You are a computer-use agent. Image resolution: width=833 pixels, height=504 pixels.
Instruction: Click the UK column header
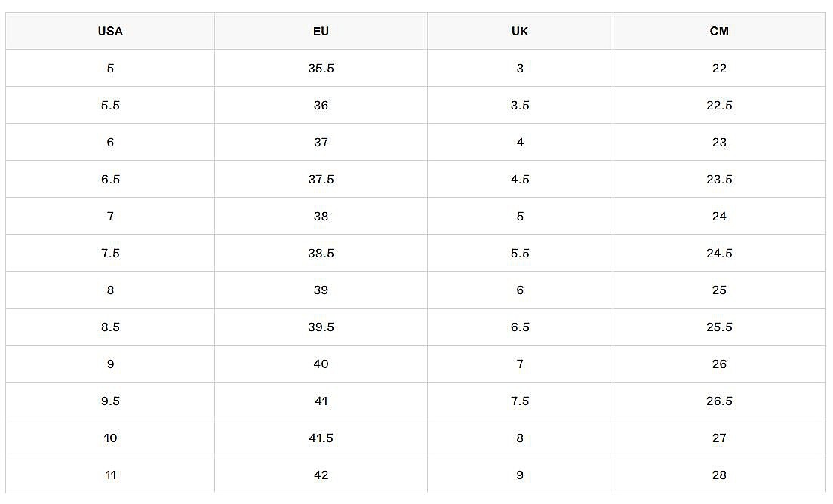[520, 32]
